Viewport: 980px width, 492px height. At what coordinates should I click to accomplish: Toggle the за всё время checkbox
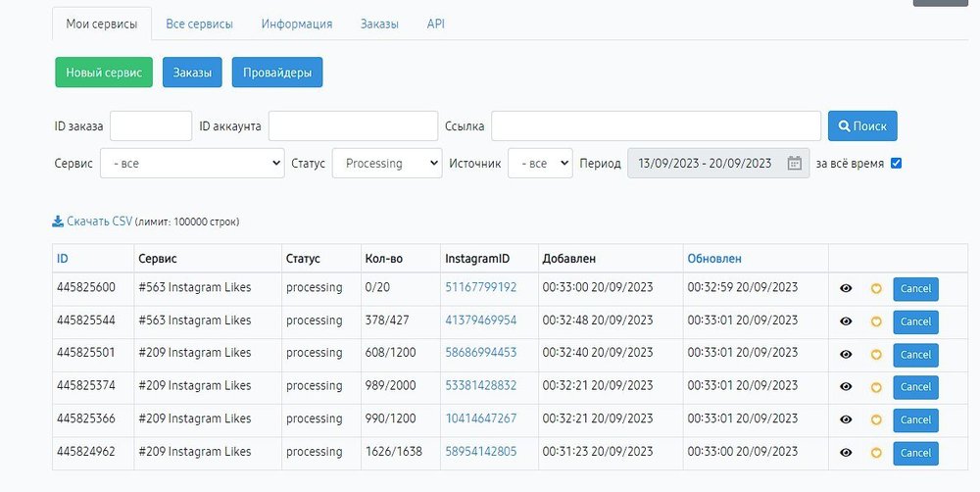coord(897,163)
